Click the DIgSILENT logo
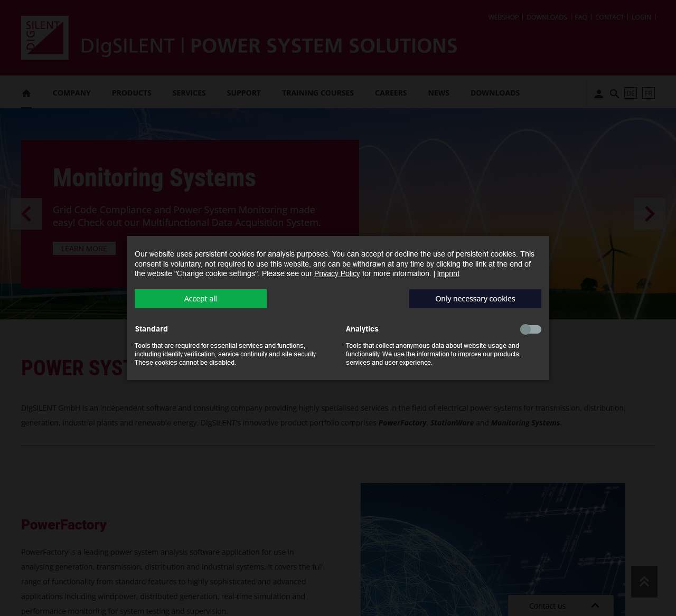676x616 pixels. 45,37
